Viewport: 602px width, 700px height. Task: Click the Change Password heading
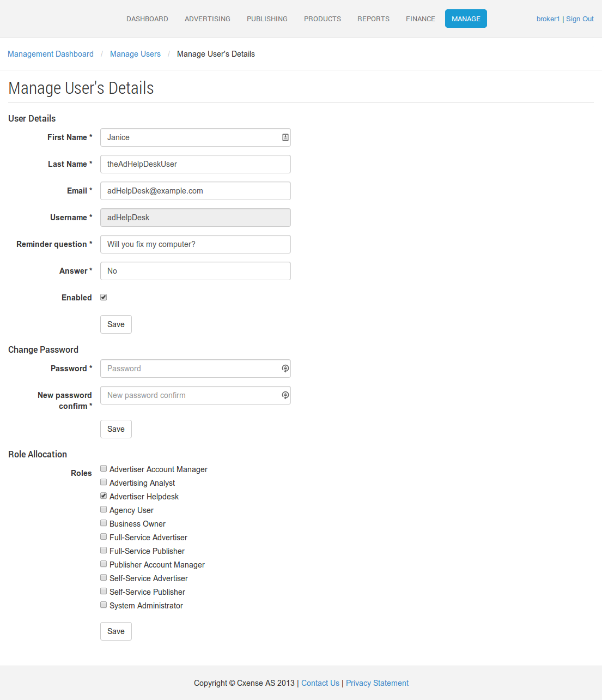click(43, 349)
